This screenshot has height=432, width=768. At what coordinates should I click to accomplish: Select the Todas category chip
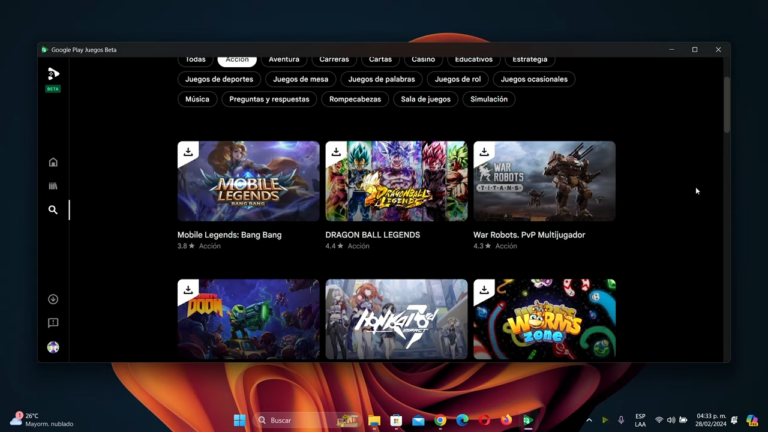(195, 60)
